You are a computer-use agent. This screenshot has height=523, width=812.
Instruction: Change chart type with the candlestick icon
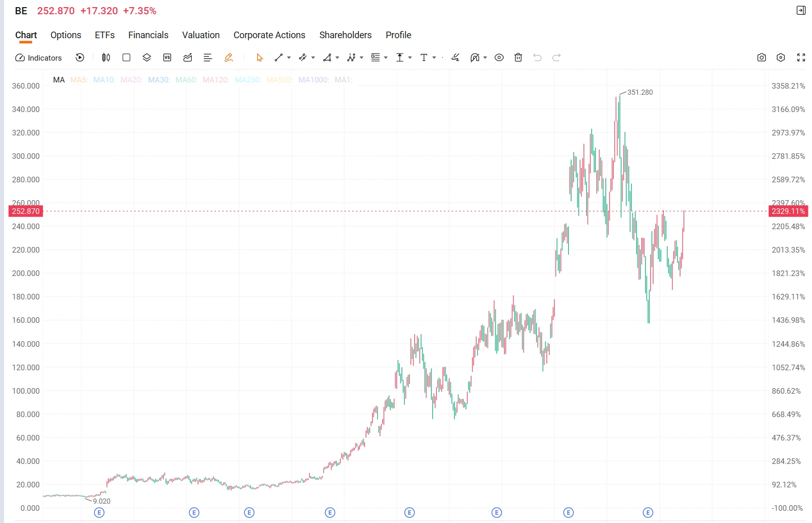[x=106, y=58]
